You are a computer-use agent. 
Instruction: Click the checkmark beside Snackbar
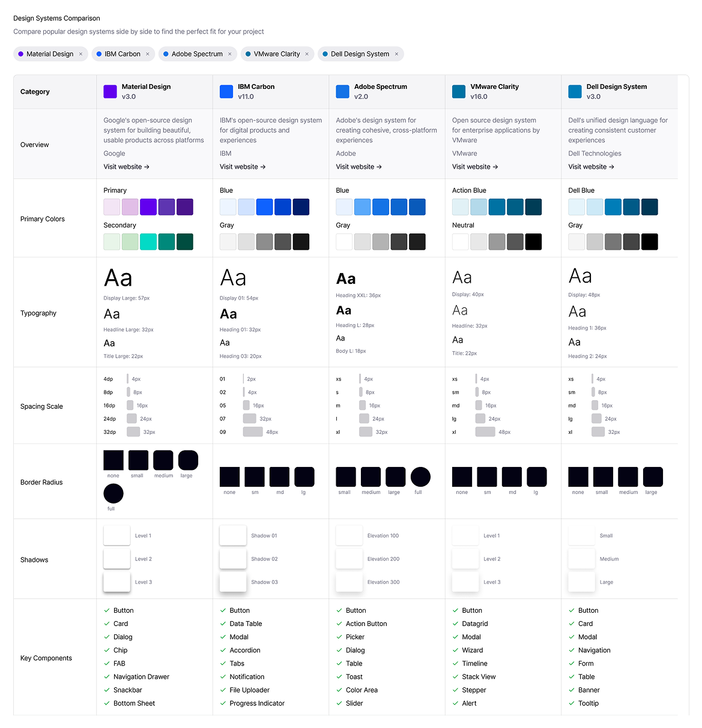point(107,690)
